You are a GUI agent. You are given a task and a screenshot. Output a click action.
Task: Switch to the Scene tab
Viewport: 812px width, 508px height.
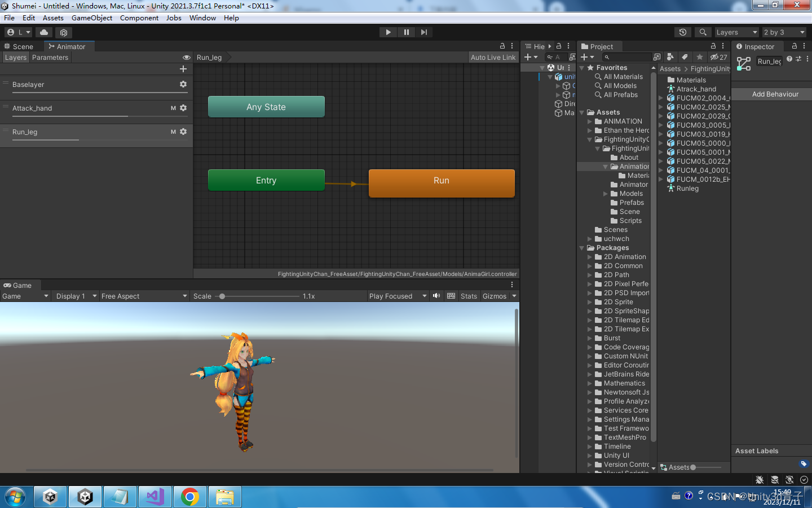(19, 46)
